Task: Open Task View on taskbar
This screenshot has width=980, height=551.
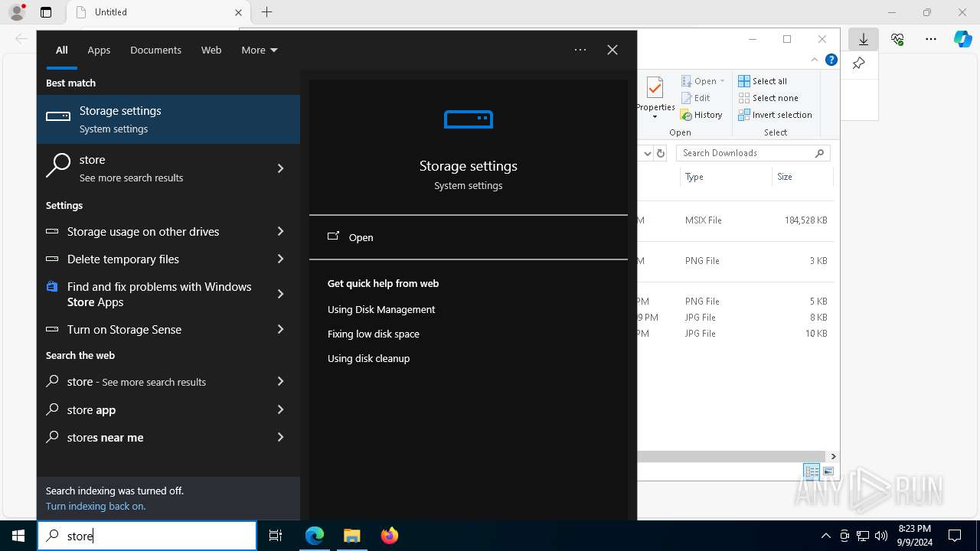Action: [276, 536]
